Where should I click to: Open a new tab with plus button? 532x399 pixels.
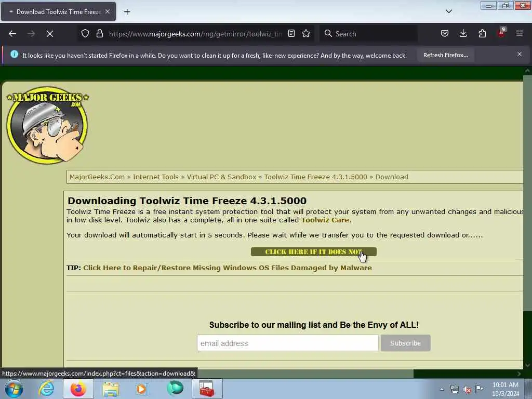point(127,12)
